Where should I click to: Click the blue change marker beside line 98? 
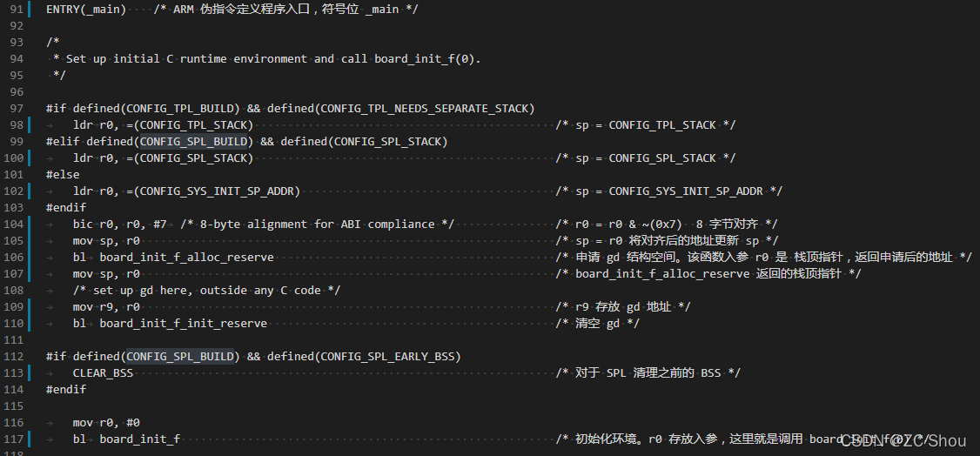[x=29, y=125]
